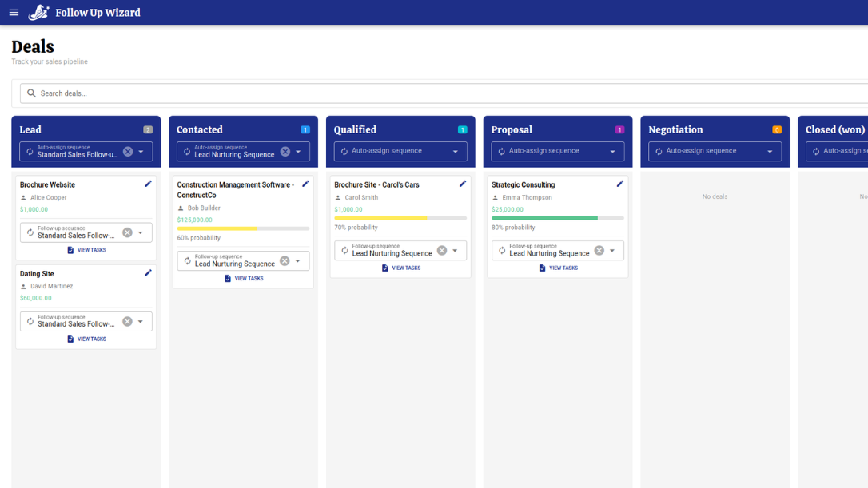868x488 pixels.
Task: Open Proposal column auto-assign sequence dropdown
Action: coord(613,152)
